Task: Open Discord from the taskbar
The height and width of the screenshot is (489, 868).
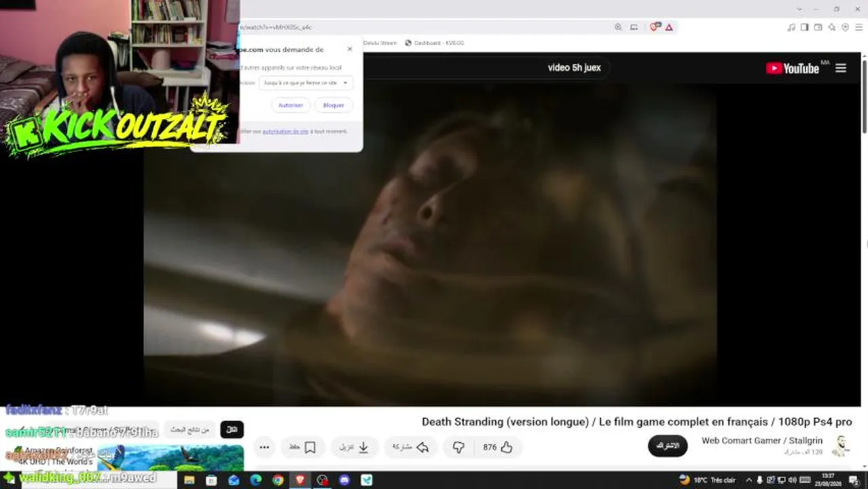Action: tap(344, 480)
